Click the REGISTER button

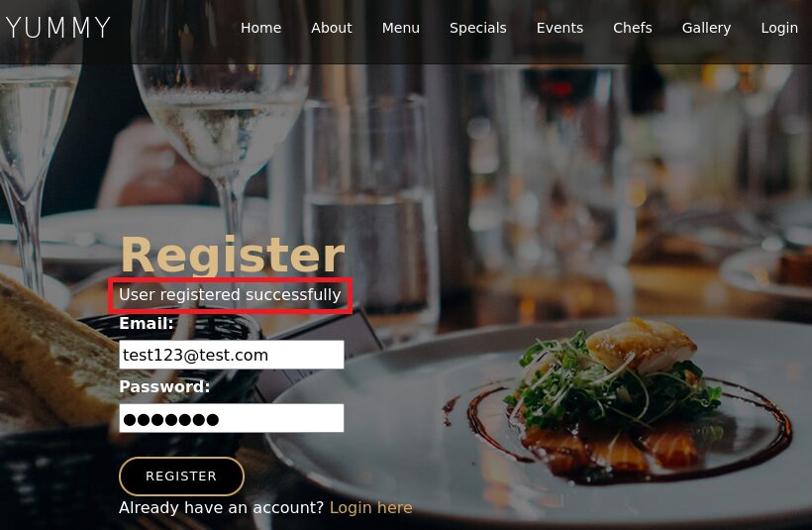coord(181,477)
